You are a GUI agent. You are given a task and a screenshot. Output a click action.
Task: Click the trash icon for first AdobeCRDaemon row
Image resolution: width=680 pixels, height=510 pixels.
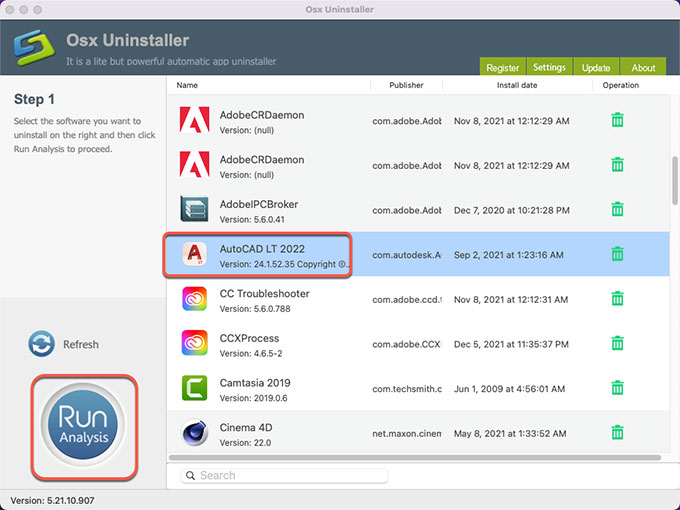click(617, 120)
